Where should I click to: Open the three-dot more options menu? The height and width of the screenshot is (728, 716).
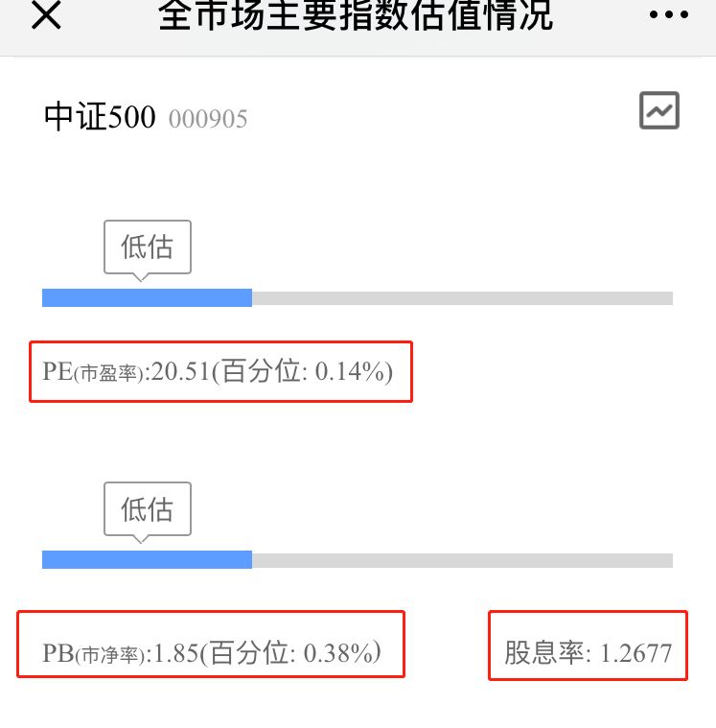pyautogui.click(x=669, y=14)
